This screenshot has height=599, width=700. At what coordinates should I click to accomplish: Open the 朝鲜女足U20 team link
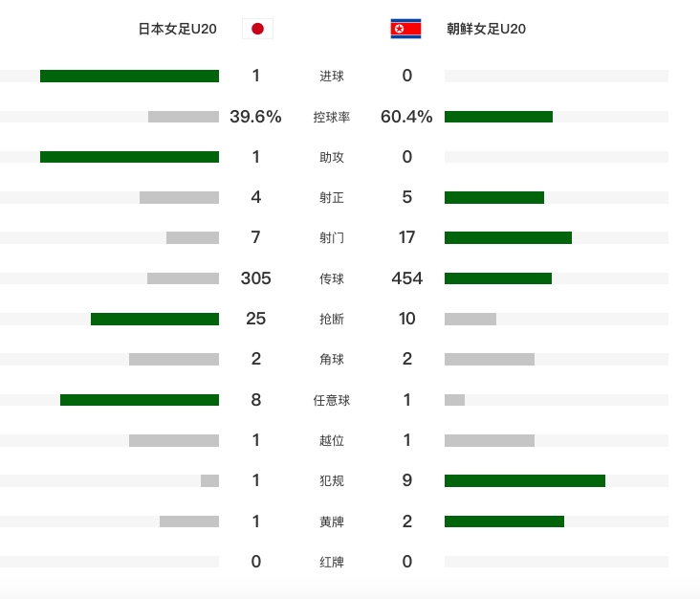coord(486,29)
